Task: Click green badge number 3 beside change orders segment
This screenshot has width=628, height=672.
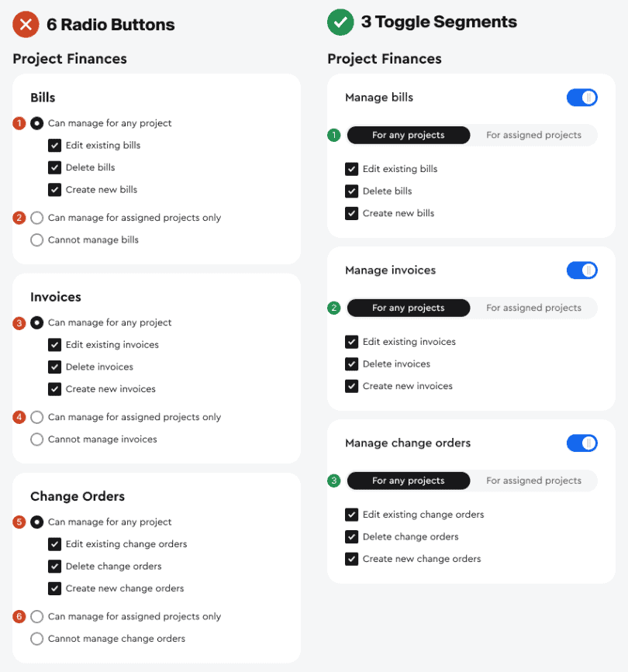Action: coord(334,481)
